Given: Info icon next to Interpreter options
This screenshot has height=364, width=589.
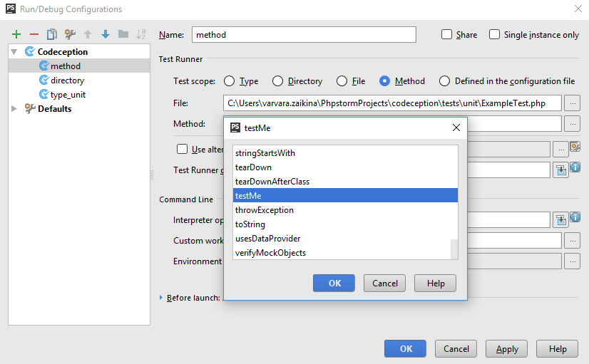Looking at the screenshot, I should tap(575, 217).
